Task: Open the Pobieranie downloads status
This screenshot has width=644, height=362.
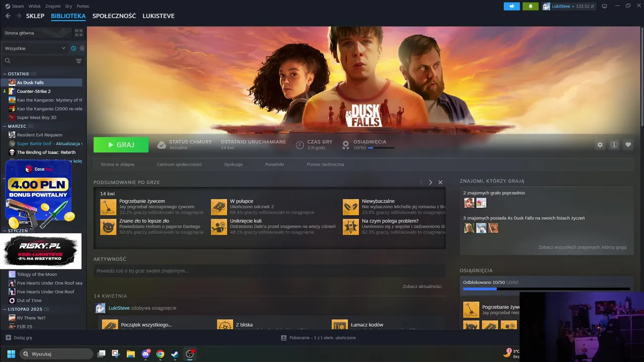Action: tap(318, 338)
